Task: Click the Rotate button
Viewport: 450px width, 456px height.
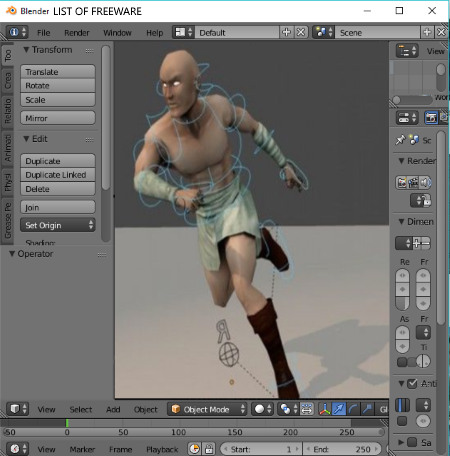Action: (58, 86)
